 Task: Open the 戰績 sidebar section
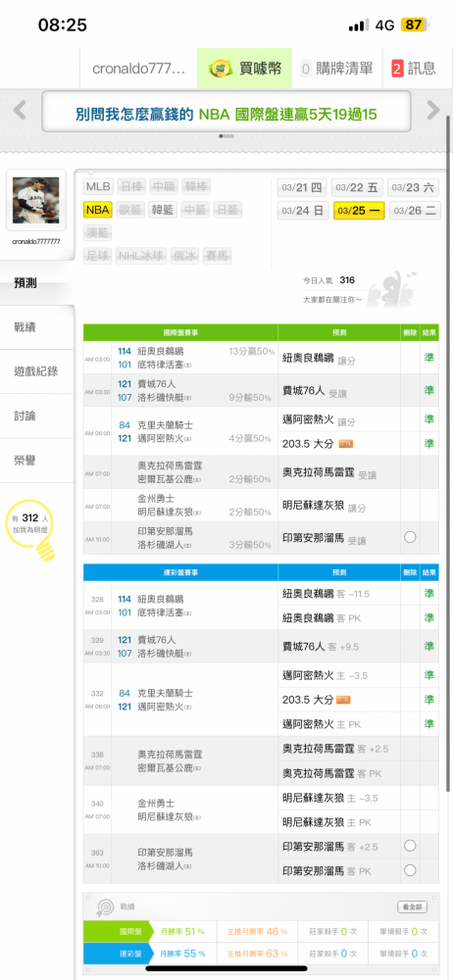coord(37,327)
